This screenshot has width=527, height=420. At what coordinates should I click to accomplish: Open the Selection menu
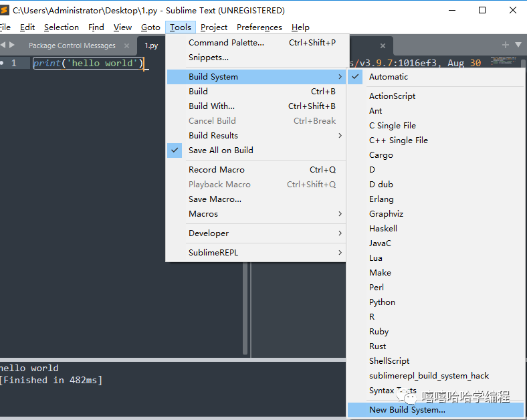click(62, 27)
